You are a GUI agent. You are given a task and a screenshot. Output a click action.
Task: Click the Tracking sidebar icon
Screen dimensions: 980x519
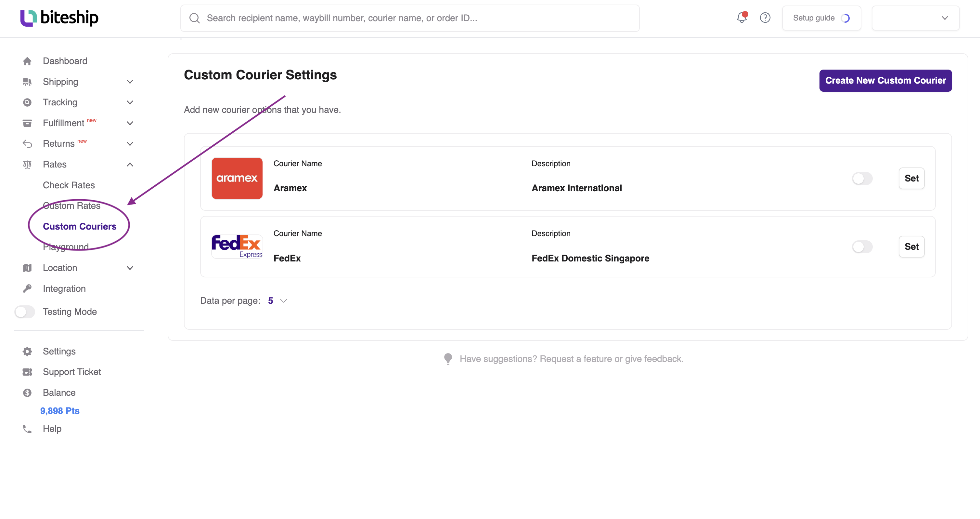point(27,102)
